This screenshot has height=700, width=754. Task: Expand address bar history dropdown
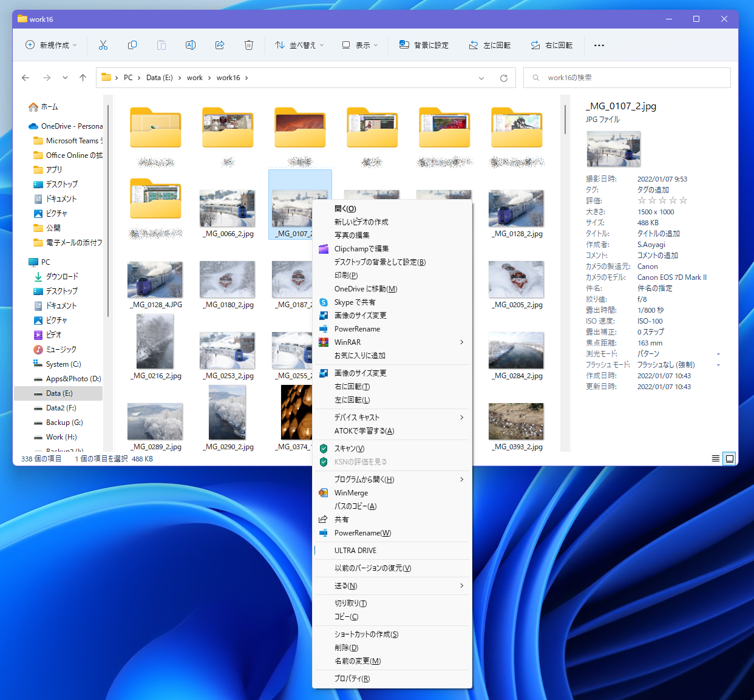point(481,78)
